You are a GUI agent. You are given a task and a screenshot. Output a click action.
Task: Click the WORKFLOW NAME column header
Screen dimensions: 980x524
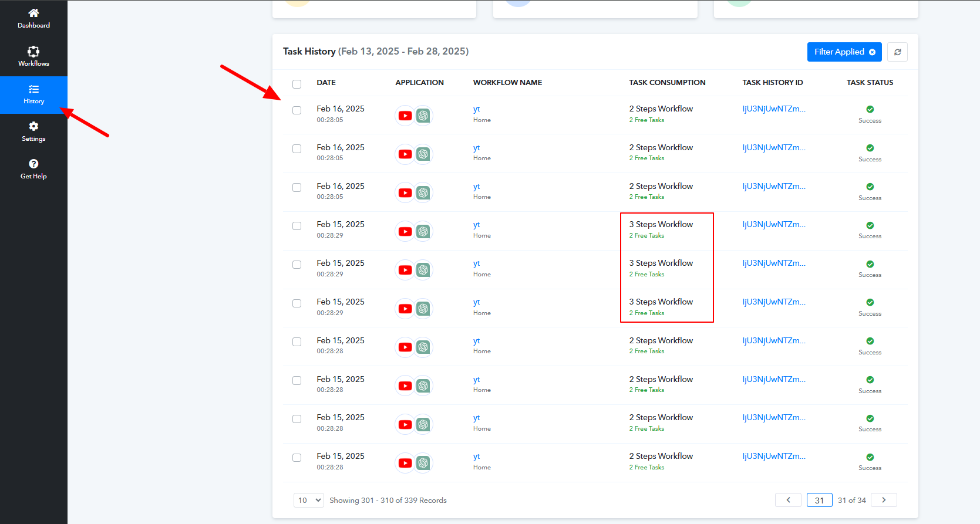pyautogui.click(x=508, y=83)
